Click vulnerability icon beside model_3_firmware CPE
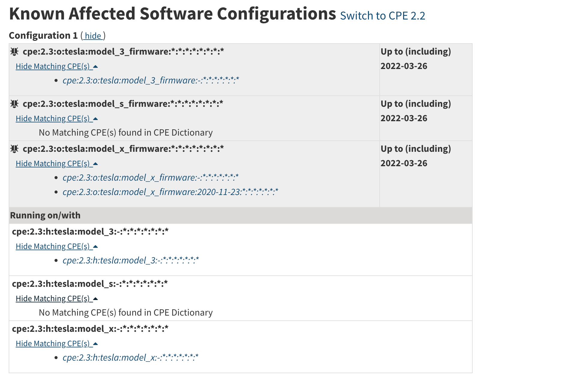 14,52
